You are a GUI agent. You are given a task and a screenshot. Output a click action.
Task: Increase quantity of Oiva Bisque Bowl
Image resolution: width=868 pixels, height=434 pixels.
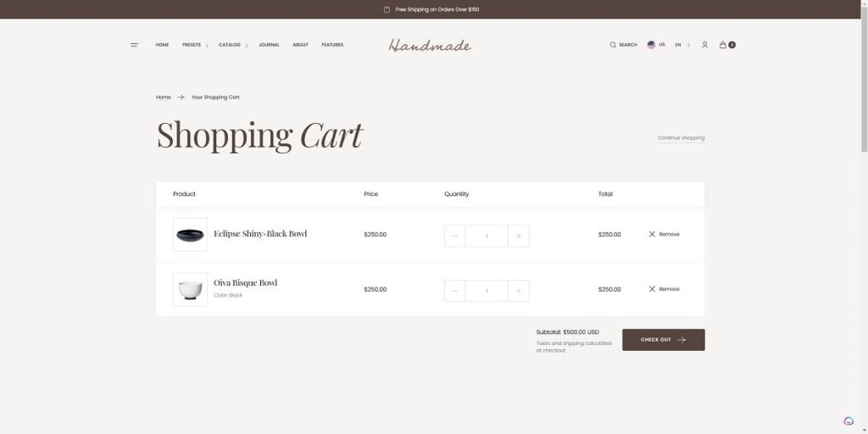(518, 291)
